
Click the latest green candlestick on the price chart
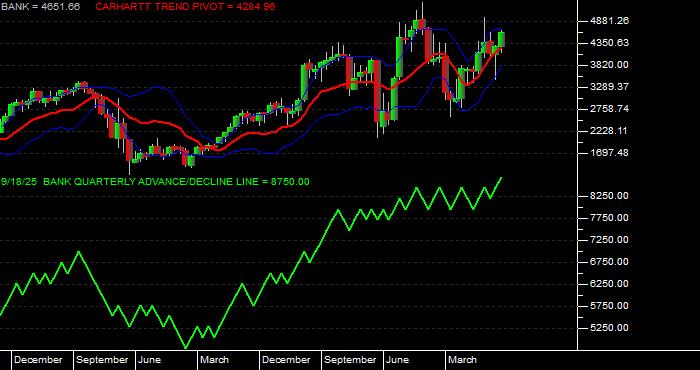click(501, 39)
